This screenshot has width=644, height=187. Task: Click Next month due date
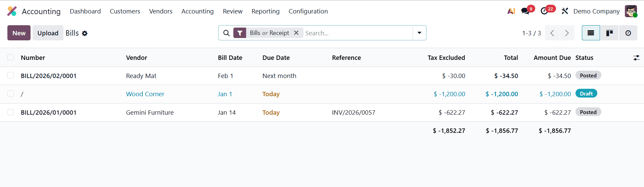(279, 76)
